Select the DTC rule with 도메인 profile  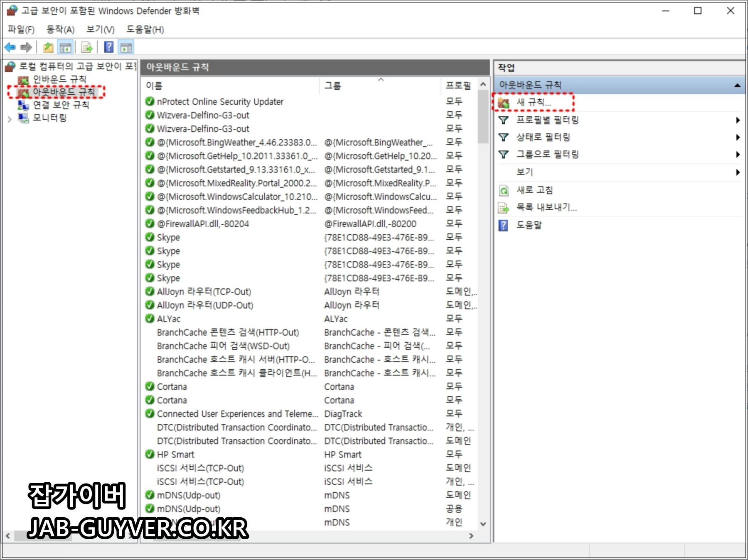pyautogui.click(x=310, y=441)
